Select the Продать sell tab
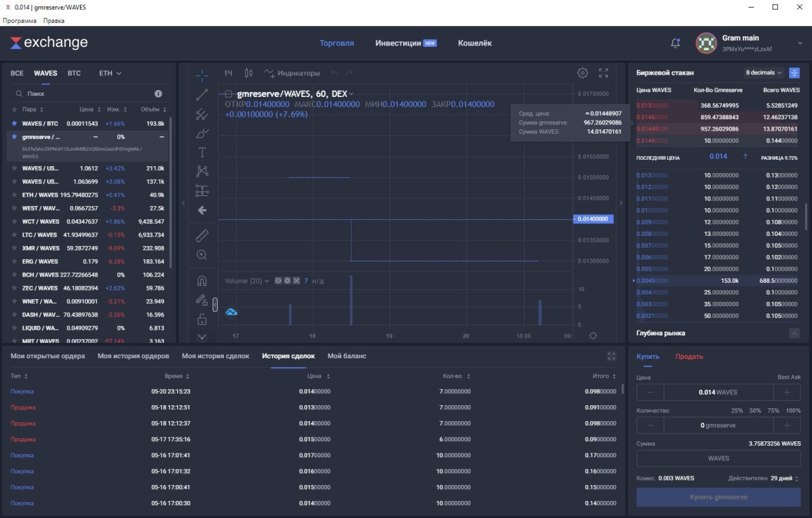The image size is (812, 518). [x=689, y=356]
